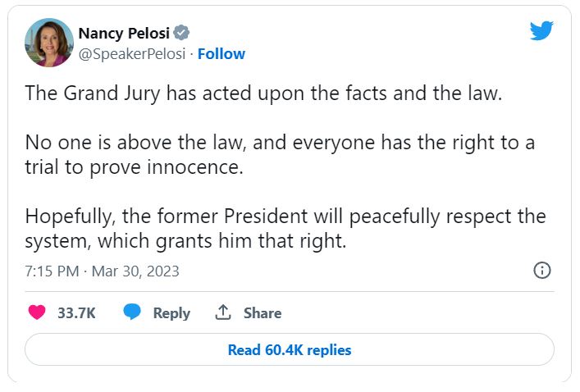Screen dimensions: 580x392
Task: Click the Nancy Pelosi display name
Action: (x=124, y=33)
